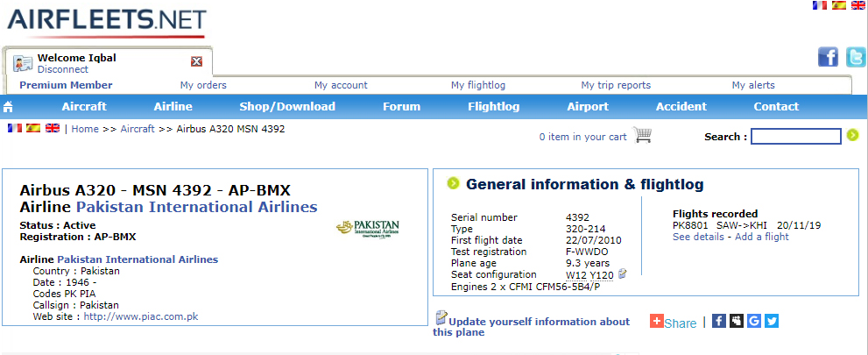The height and width of the screenshot is (355, 868).
Task: Click the shopping cart icon
Action: 642,135
